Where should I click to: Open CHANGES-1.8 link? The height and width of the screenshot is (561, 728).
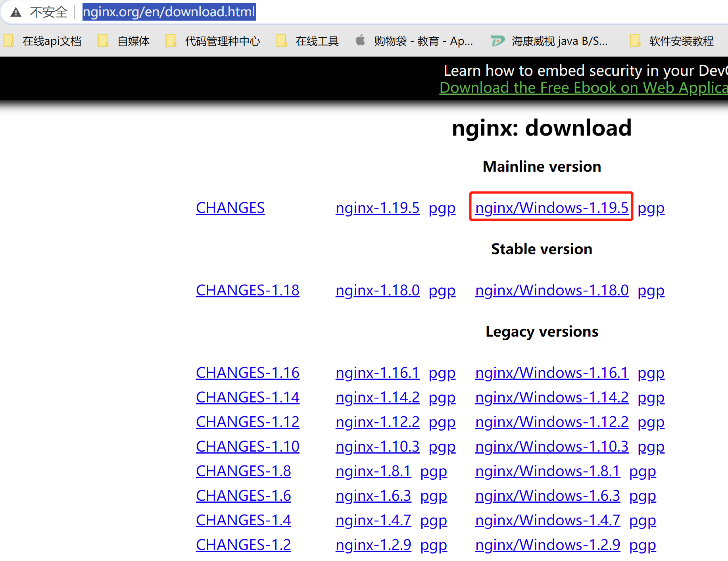[x=243, y=471]
